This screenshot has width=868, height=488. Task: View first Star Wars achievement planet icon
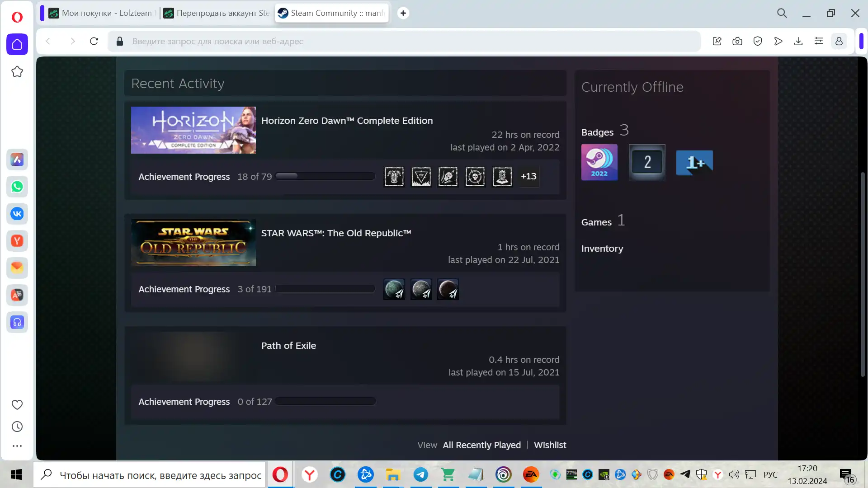point(394,289)
